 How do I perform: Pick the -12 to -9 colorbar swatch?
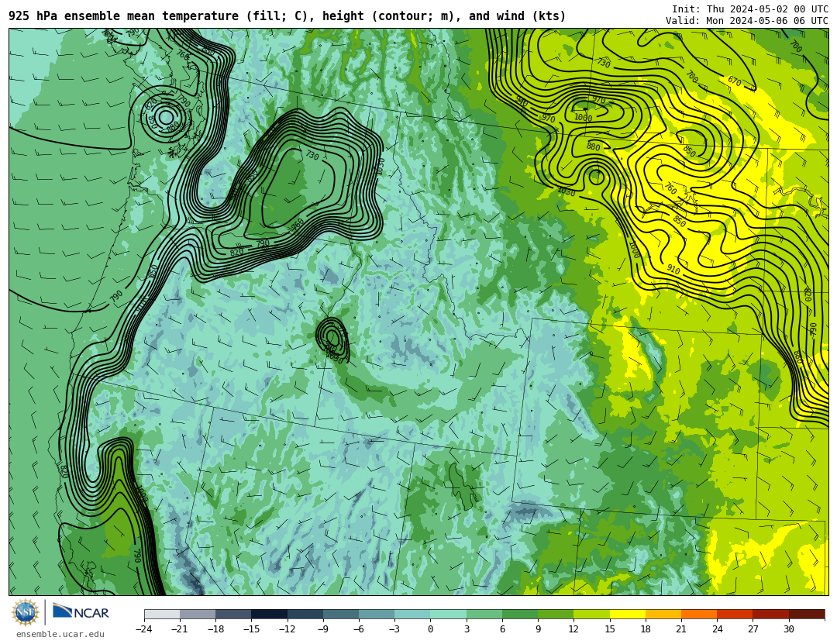click(x=305, y=614)
